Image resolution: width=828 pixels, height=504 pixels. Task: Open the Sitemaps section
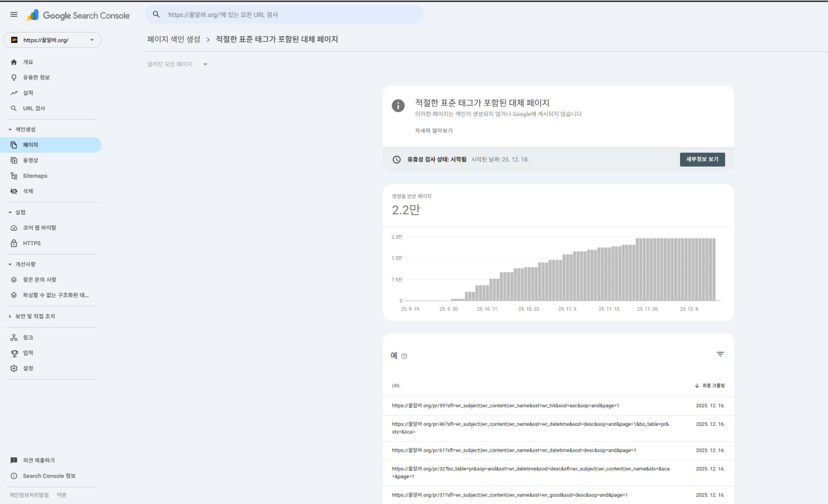click(35, 176)
